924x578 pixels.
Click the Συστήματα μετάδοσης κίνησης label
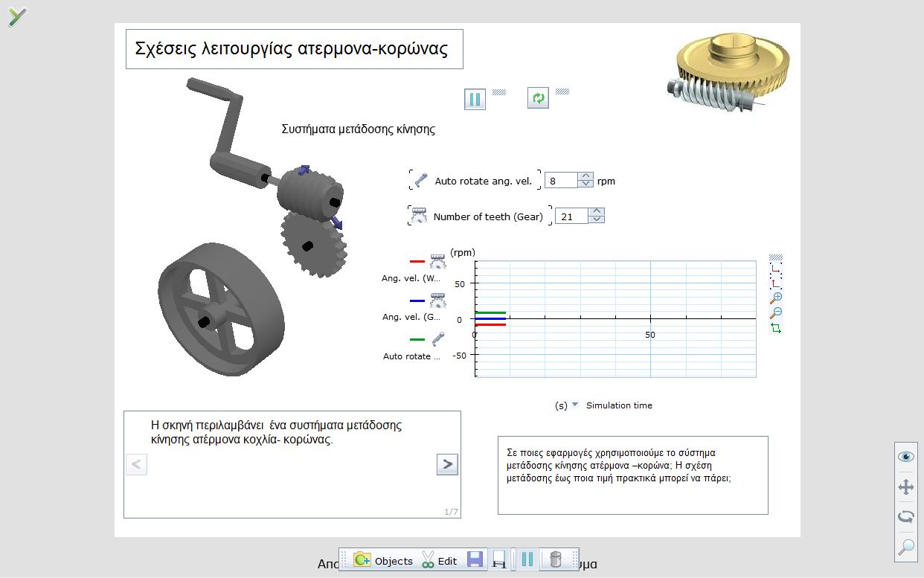coord(358,129)
